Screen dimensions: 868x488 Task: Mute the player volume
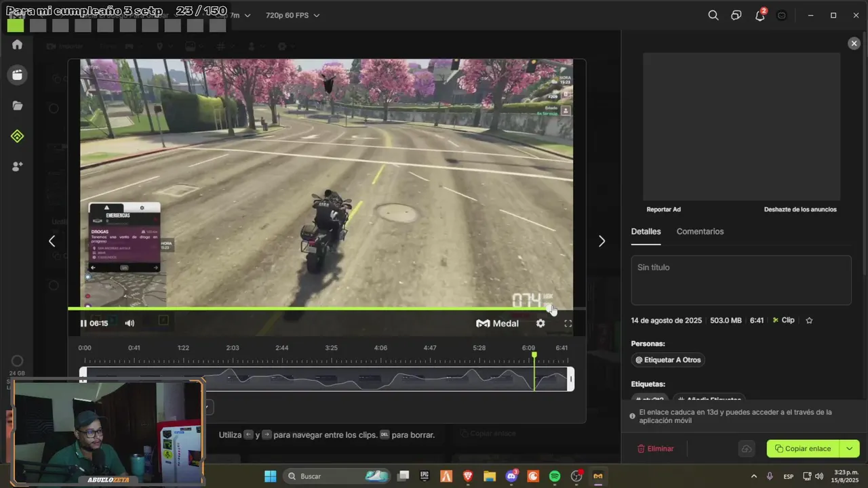tap(130, 323)
